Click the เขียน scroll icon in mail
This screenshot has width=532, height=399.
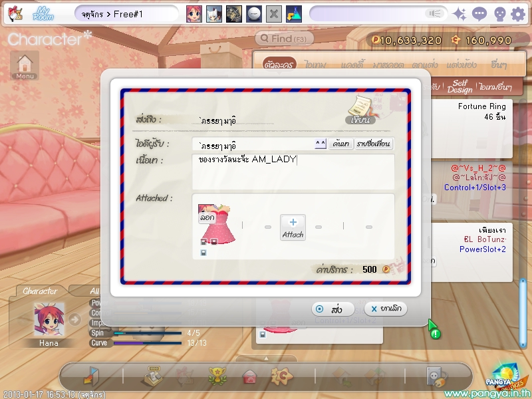point(360,110)
